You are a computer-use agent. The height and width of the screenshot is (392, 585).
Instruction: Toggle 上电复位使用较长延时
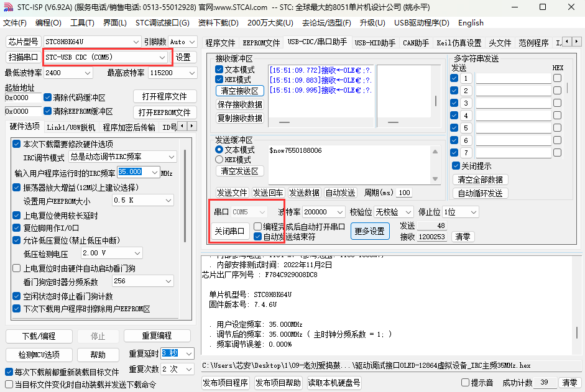[x=16, y=215]
